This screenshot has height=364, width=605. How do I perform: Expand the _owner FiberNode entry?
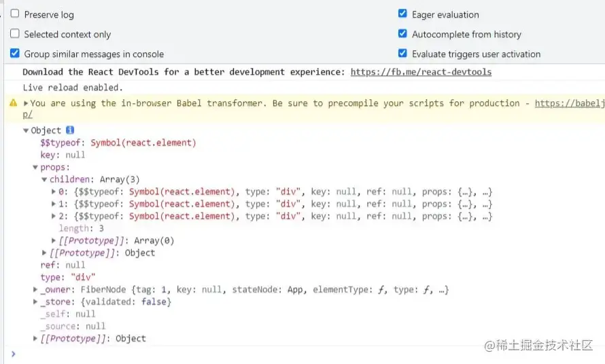tap(35, 289)
